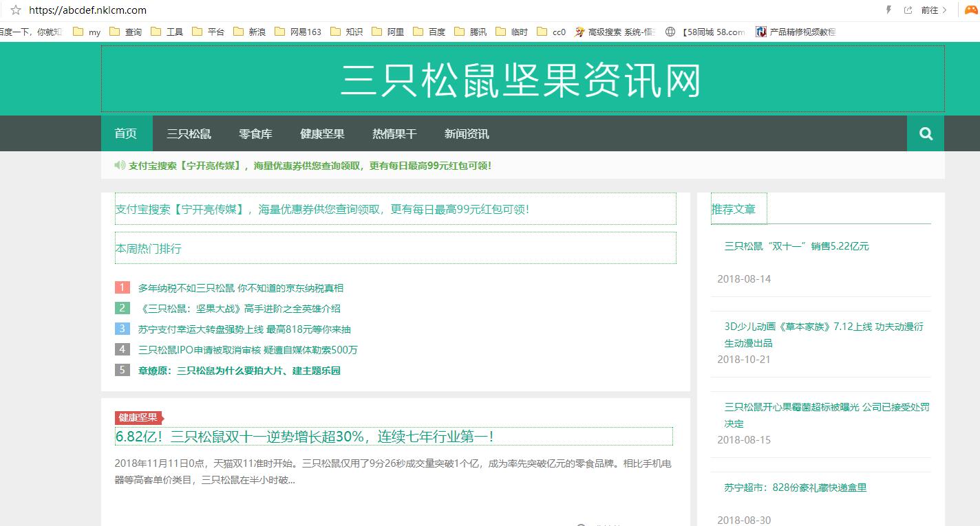980x526 pixels.
Task: Open the 百度 bookmark folder
Action: click(429, 32)
